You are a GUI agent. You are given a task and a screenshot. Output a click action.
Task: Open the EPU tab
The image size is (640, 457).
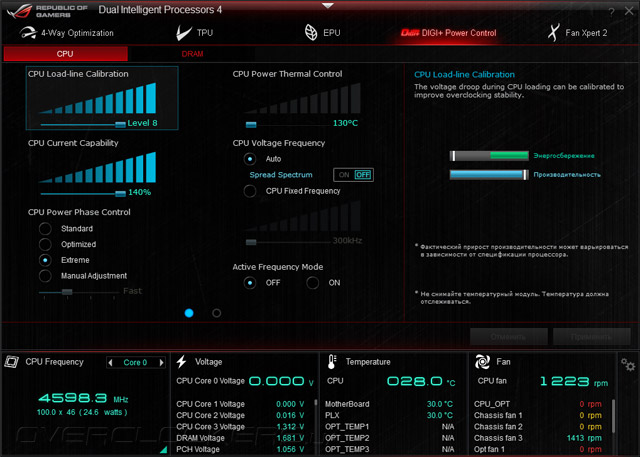322,33
